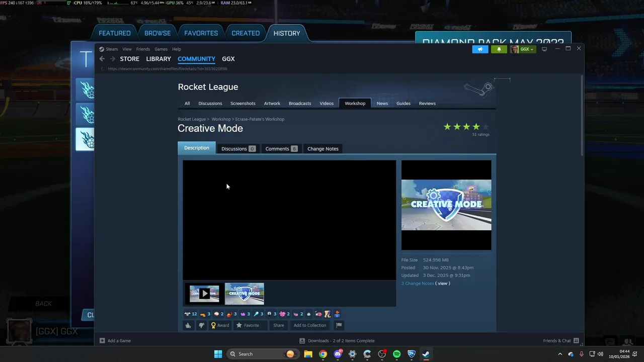Click Add to Collection
Screen dimensions: 644x362
[x=310, y=325]
